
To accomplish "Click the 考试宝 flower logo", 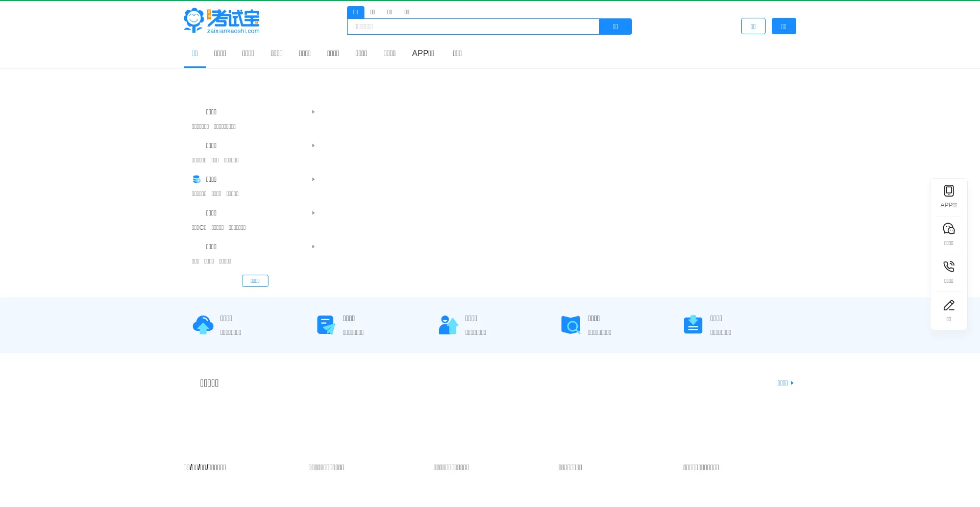I will tap(194, 20).
